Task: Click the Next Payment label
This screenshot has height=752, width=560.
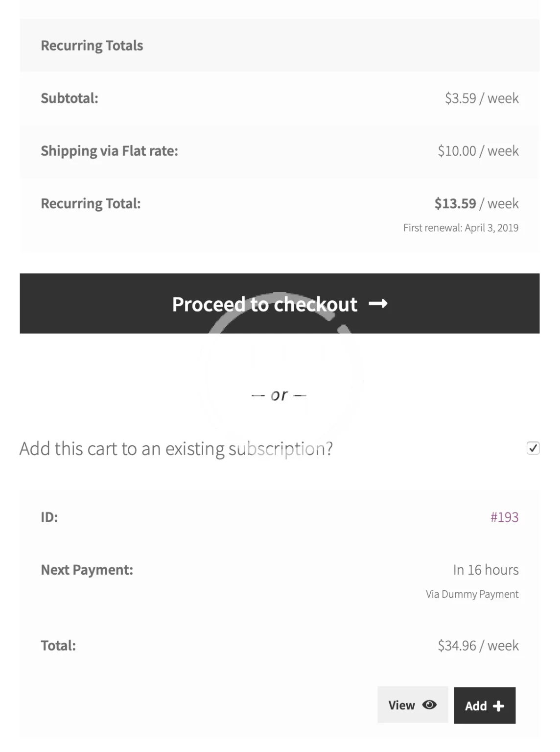Action: tap(87, 570)
